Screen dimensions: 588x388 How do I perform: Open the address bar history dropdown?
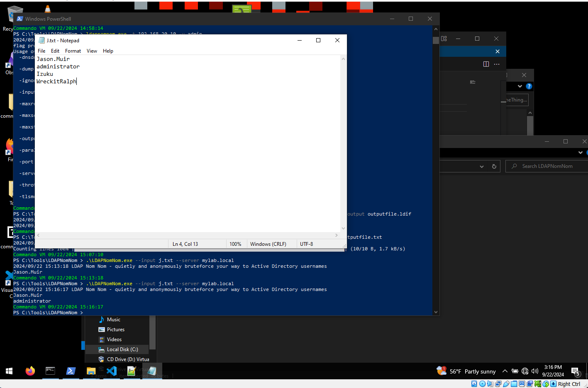[481, 166]
